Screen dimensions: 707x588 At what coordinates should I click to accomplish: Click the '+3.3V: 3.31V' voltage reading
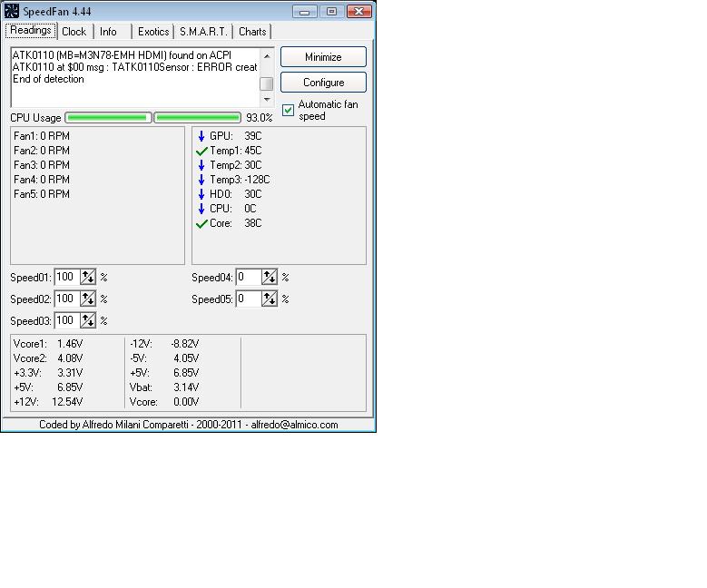[x=48, y=373]
